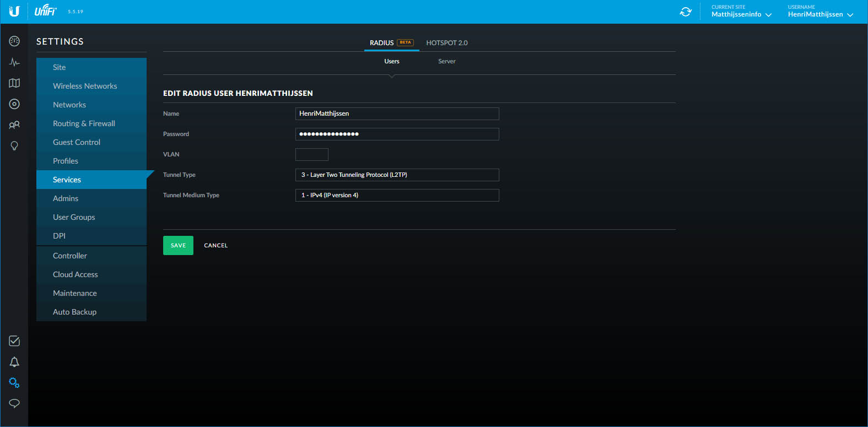This screenshot has width=868, height=427.
Task: Open Wireless Networks settings section
Action: (85, 86)
